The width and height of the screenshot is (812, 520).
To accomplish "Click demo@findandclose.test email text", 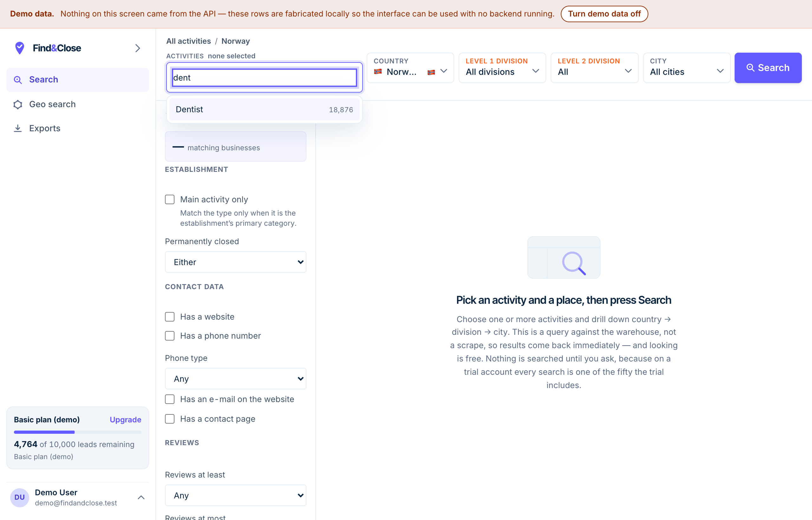I will (x=76, y=503).
